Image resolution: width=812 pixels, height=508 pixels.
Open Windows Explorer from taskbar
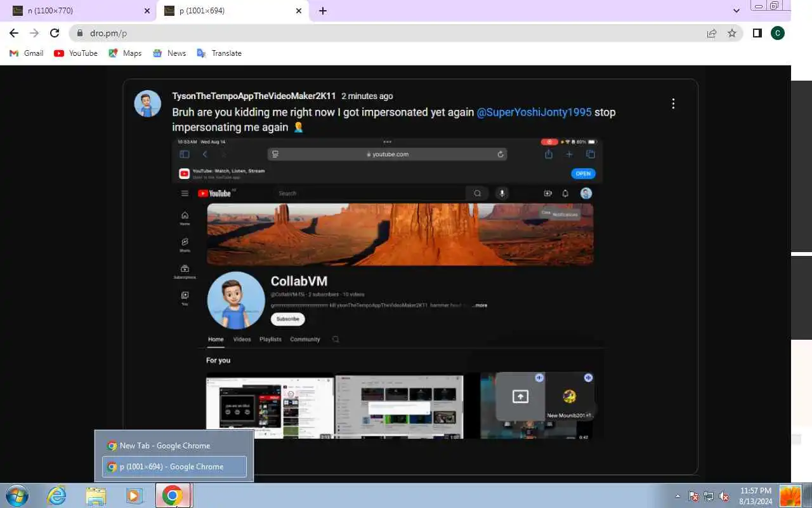[x=96, y=495]
